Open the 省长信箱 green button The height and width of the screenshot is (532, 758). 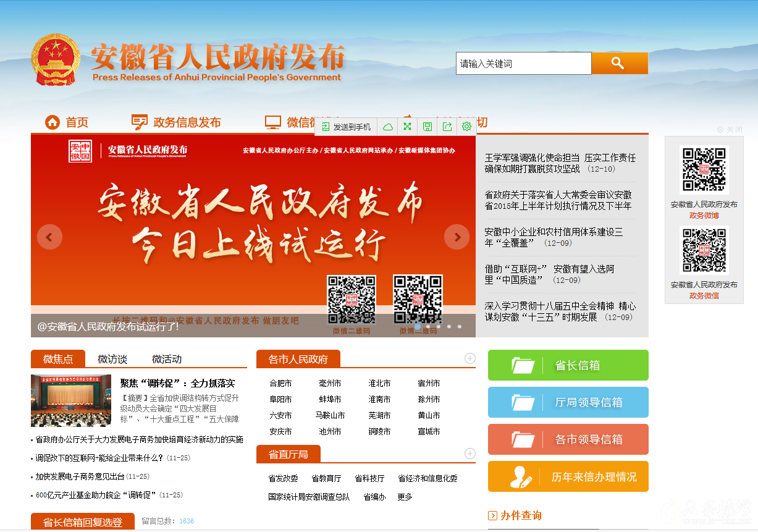(x=568, y=365)
